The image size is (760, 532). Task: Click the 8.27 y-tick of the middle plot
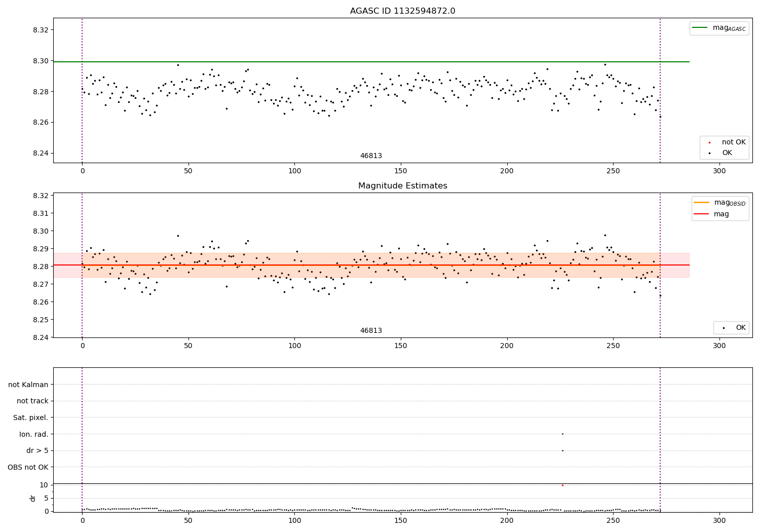click(x=40, y=284)
